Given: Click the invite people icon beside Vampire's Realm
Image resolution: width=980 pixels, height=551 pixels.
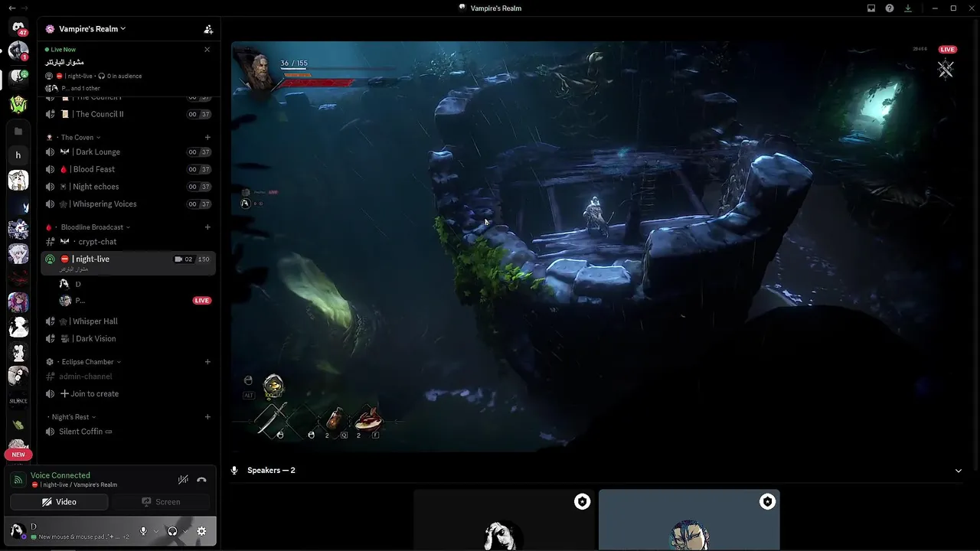Looking at the screenshot, I should (x=207, y=29).
